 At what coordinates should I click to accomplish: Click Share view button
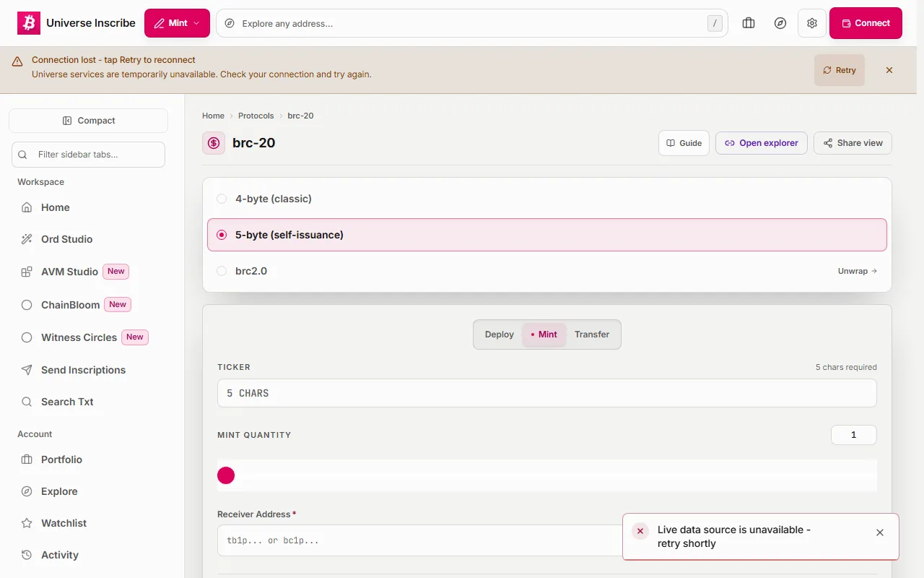pos(853,143)
